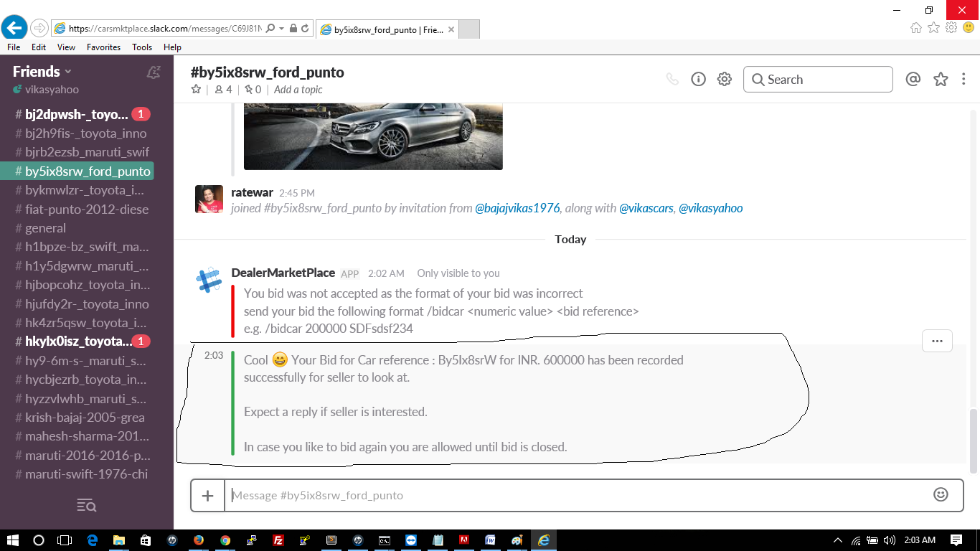Click the message pane scrollbar
This screenshot has height=551, width=980.
point(974,441)
